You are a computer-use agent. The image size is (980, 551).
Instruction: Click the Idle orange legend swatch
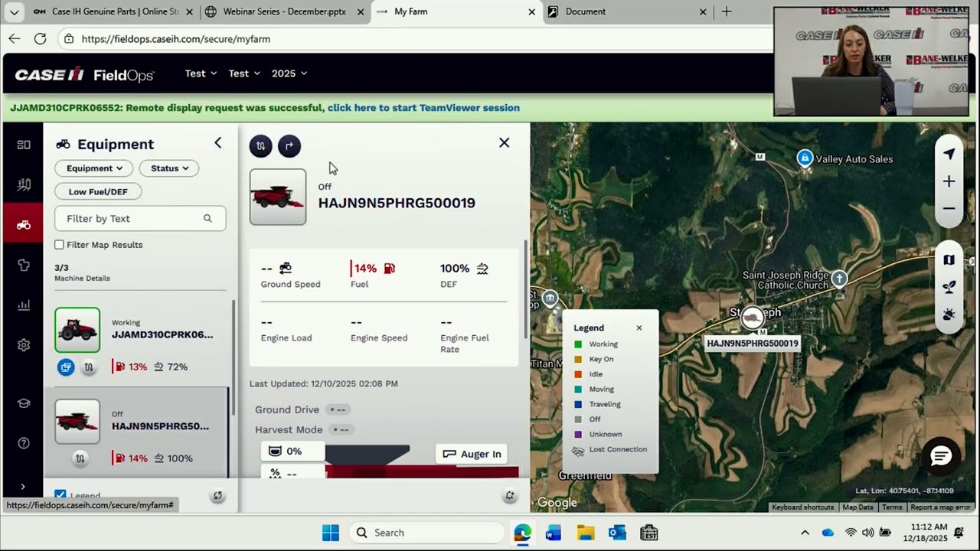click(578, 374)
